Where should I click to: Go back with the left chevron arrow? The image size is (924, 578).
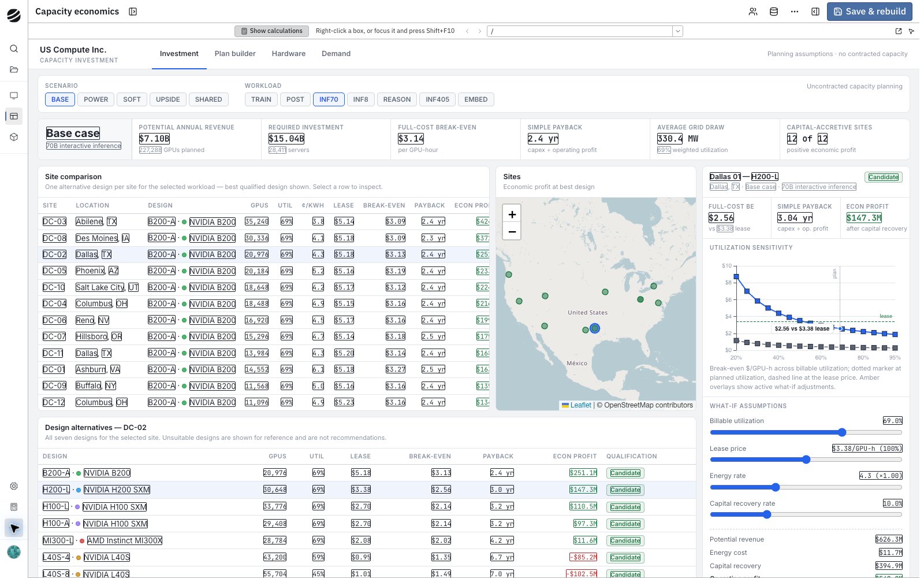(x=467, y=31)
